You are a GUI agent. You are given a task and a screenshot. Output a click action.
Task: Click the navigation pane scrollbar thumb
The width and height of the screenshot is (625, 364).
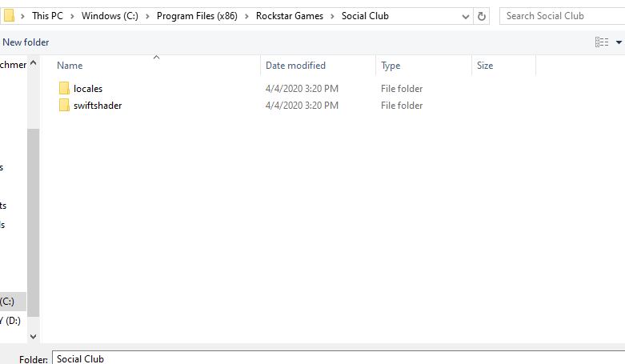click(34, 222)
